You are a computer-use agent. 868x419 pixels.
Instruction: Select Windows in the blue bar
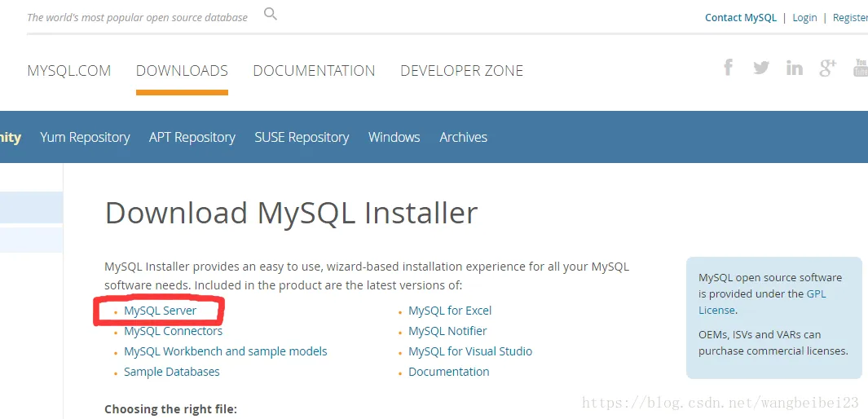click(x=394, y=137)
